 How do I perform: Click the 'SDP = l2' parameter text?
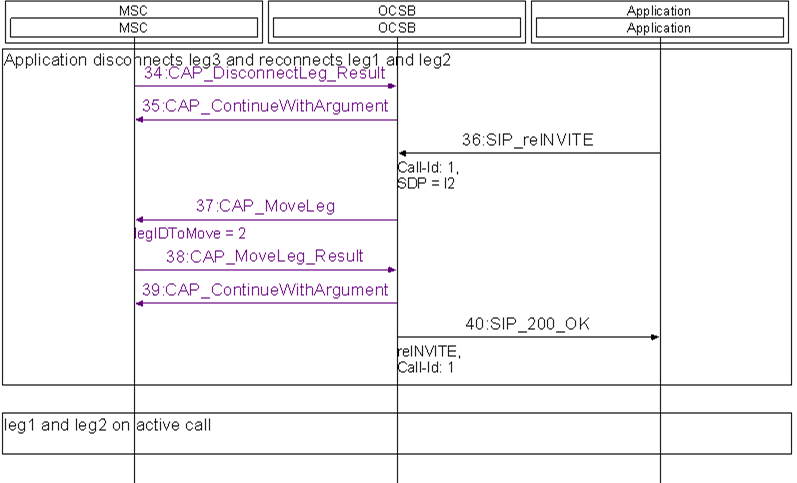(x=426, y=183)
